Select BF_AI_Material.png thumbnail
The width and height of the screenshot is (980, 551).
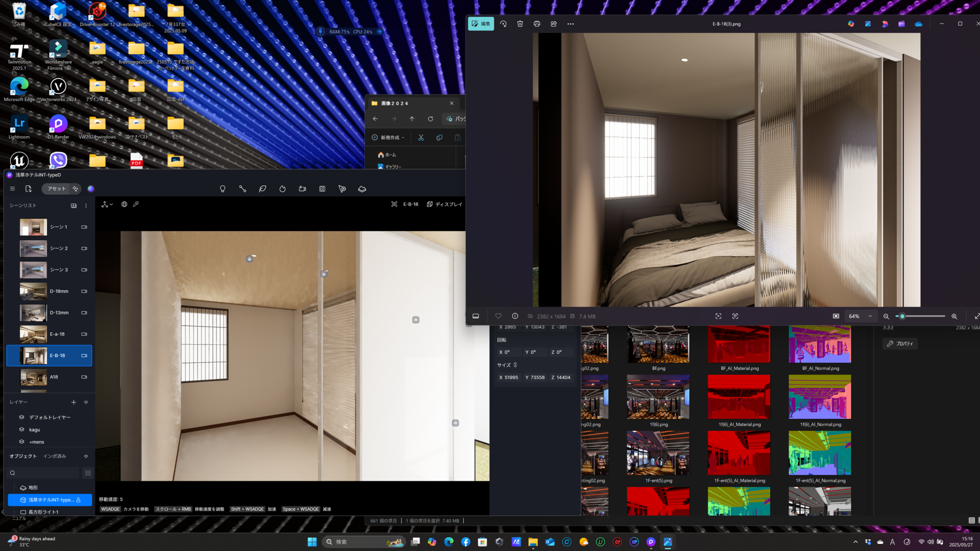point(739,344)
